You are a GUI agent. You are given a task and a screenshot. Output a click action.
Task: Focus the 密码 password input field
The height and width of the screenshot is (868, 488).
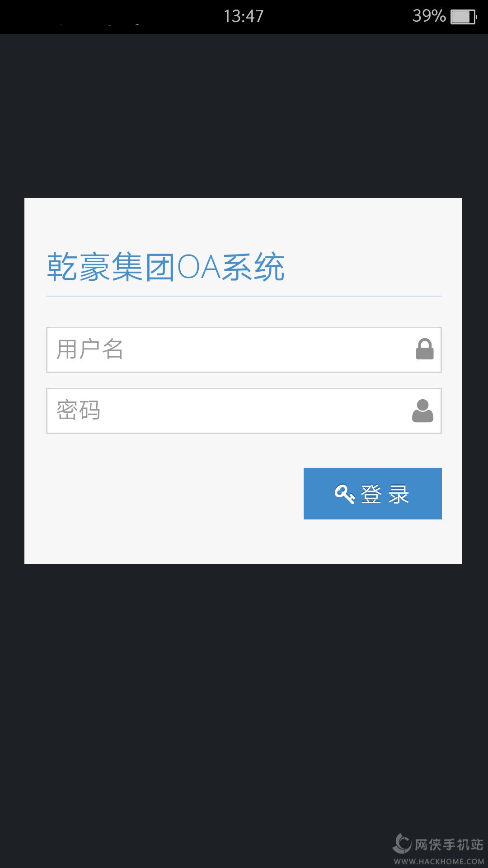[244, 411]
